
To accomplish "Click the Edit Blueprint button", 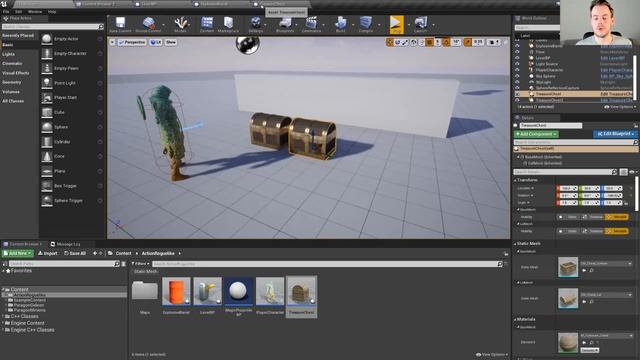I will point(615,134).
